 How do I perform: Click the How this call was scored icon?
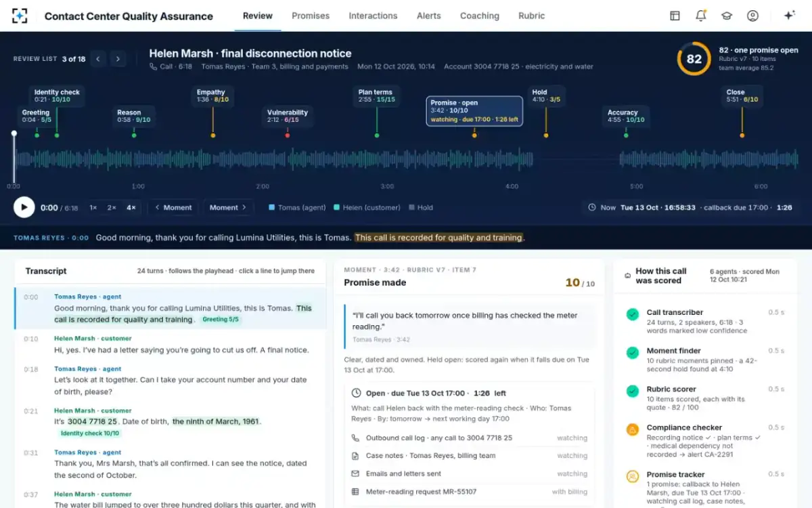[x=627, y=276]
